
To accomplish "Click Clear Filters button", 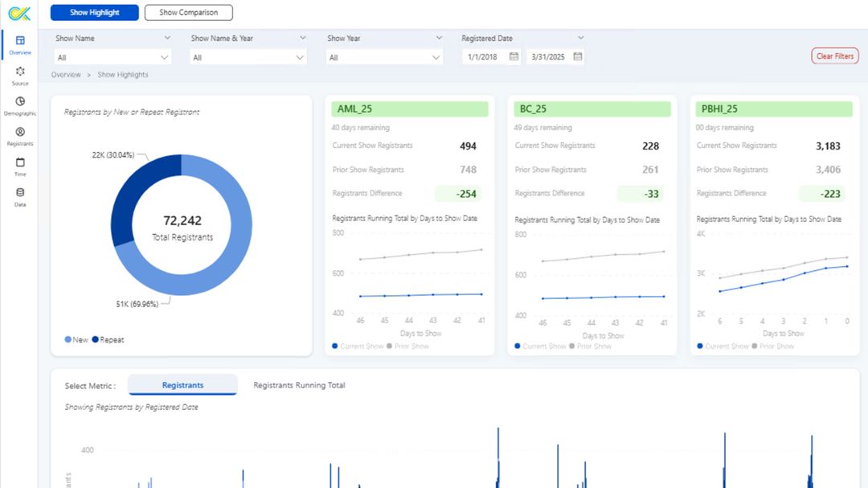I will (x=835, y=56).
